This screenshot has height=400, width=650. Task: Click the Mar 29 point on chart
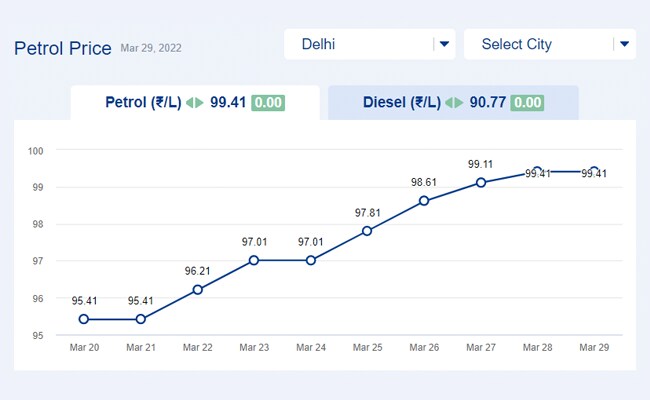(594, 171)
